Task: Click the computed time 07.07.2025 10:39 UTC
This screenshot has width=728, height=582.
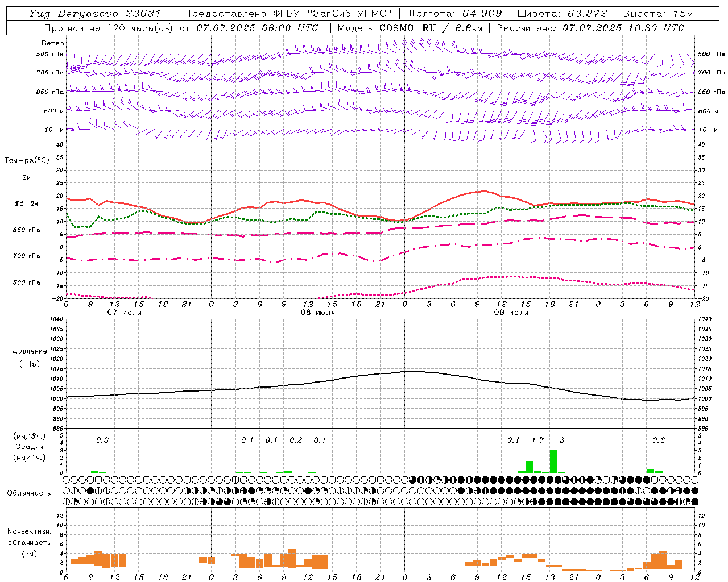Action: pos(623,28)
